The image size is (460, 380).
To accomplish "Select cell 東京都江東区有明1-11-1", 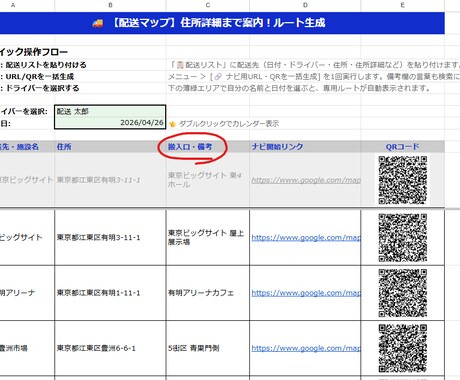I will tap(110, 293).
